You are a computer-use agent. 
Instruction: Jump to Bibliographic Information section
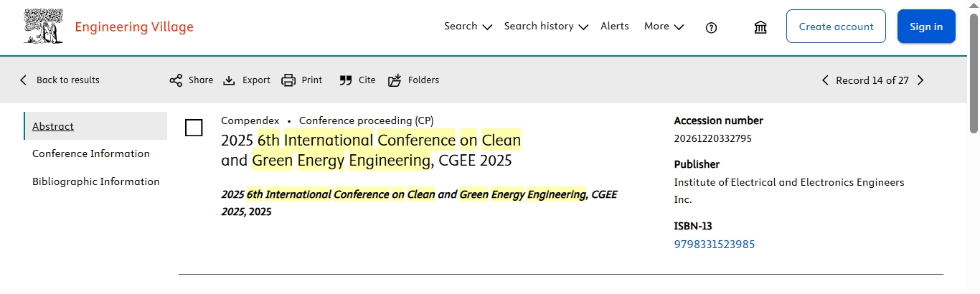coord(96,181)
